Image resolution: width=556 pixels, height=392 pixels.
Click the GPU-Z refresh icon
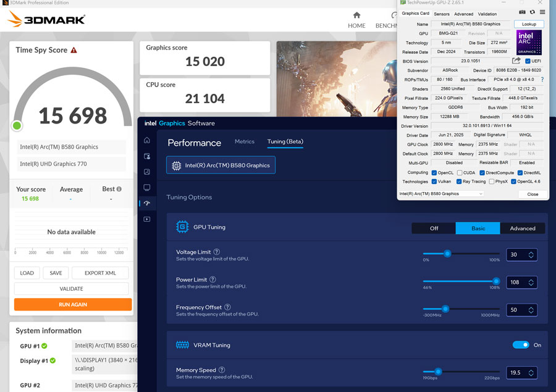[x=533, y=12]
